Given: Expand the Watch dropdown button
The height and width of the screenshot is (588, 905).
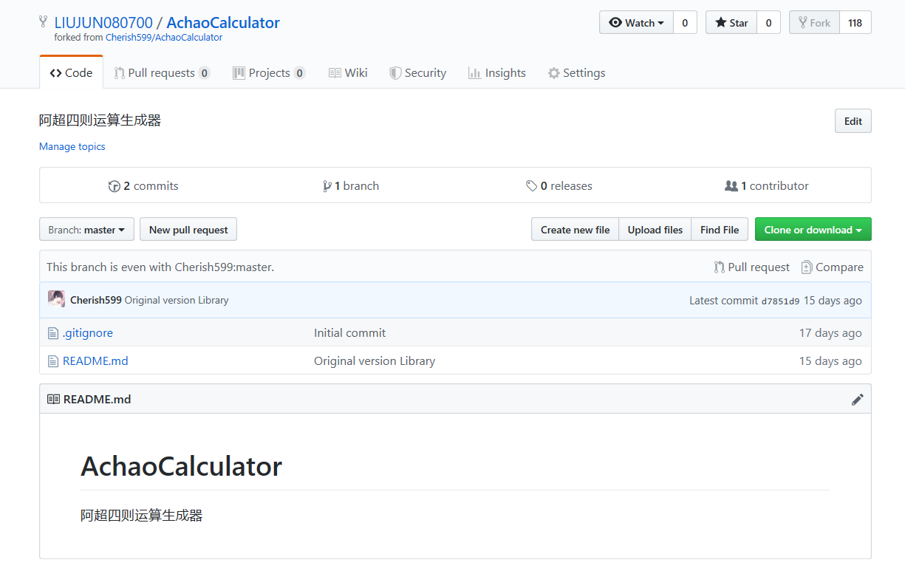Looking at the screenshot, I should pos(636,23).
